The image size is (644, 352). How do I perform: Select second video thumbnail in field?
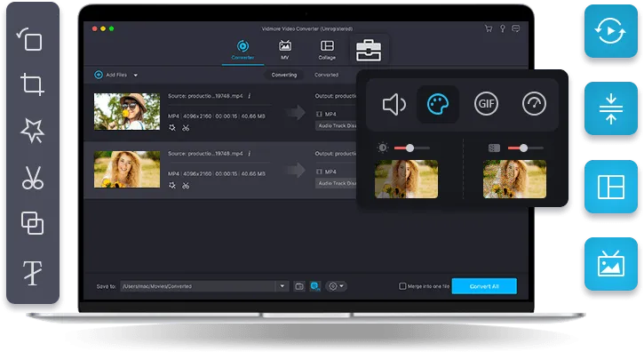(x=127, y=170)
